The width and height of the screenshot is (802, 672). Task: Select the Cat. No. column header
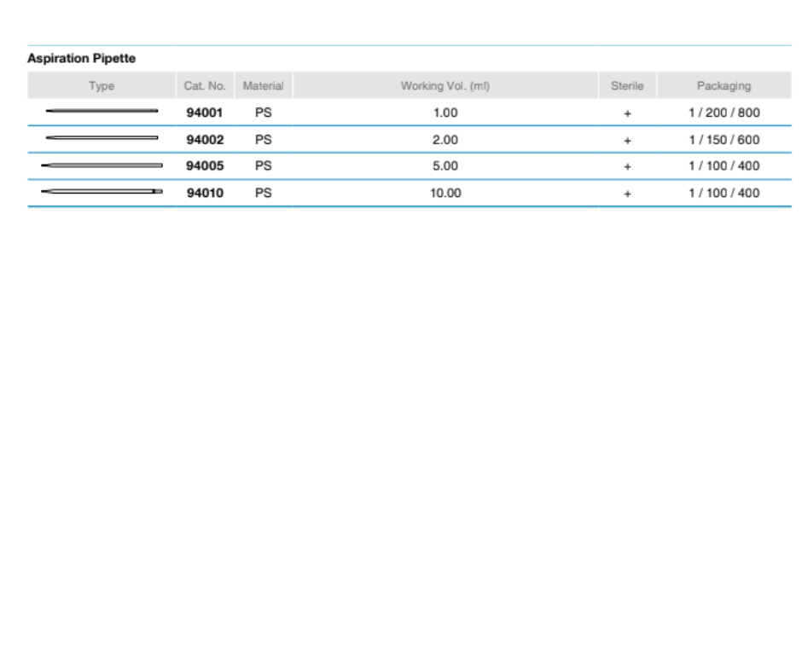(205, 86)
